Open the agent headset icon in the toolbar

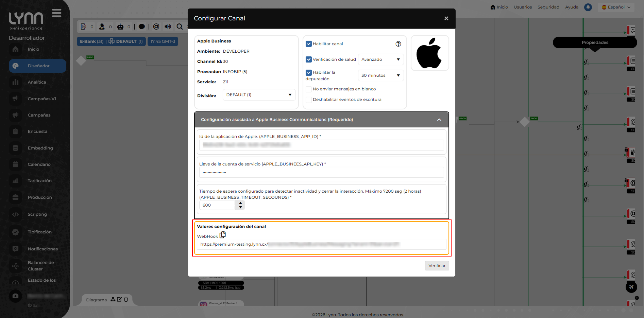tap(102, 26)
